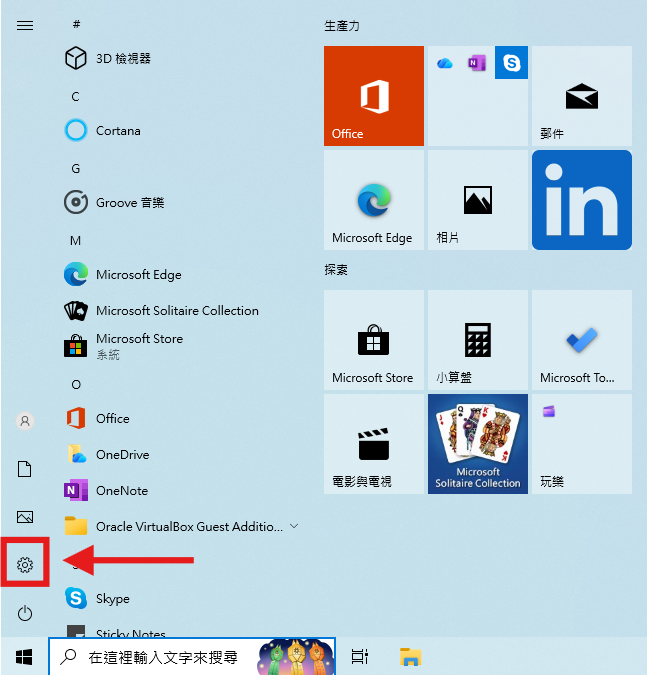Click the # letter header in app list
647x675 pixels.
coord(76,24)
